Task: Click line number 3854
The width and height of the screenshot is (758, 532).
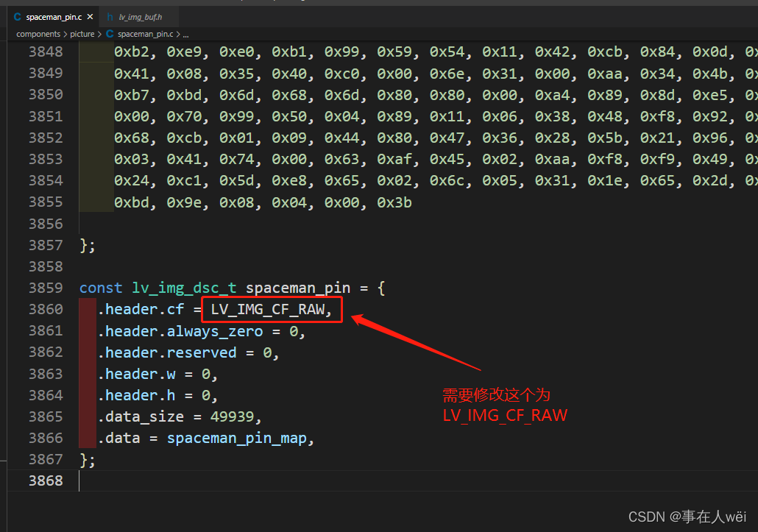Action: coord(46,180)
